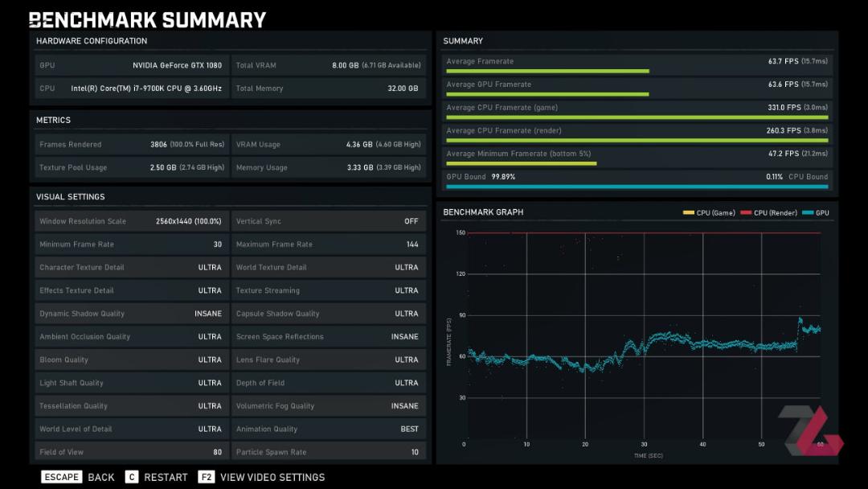The image size is (868, 489).
Task: Click the GPU row NVIDIA GeForce GTX 1080
Action: point(132,65)
